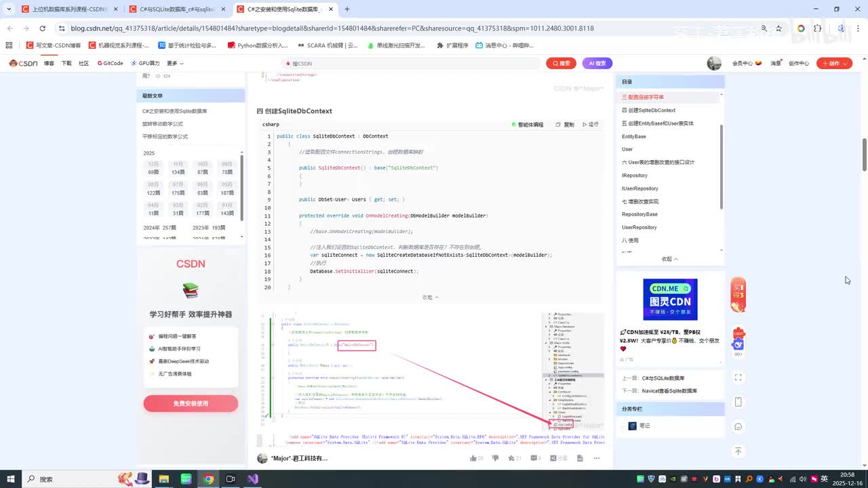Enter fullscreen reading via side toolbar icon
Viewport: 868px width, 488px height.
(738, 378)
